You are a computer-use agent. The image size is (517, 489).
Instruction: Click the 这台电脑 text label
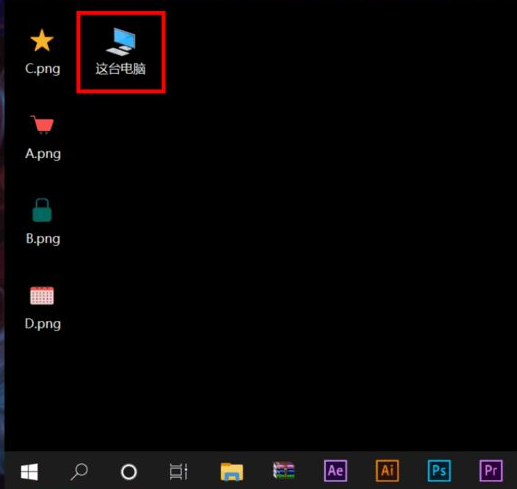(x=121, y=69)
